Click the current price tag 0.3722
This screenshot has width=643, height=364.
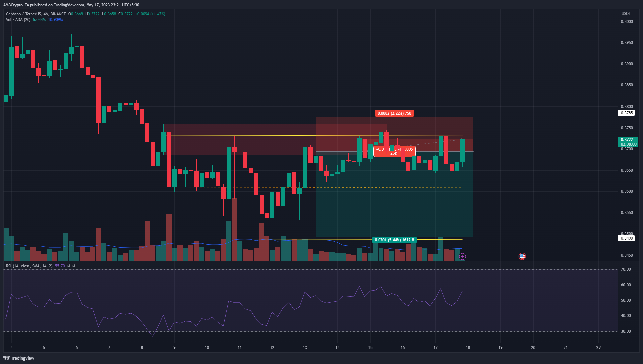tap(628, 142)
